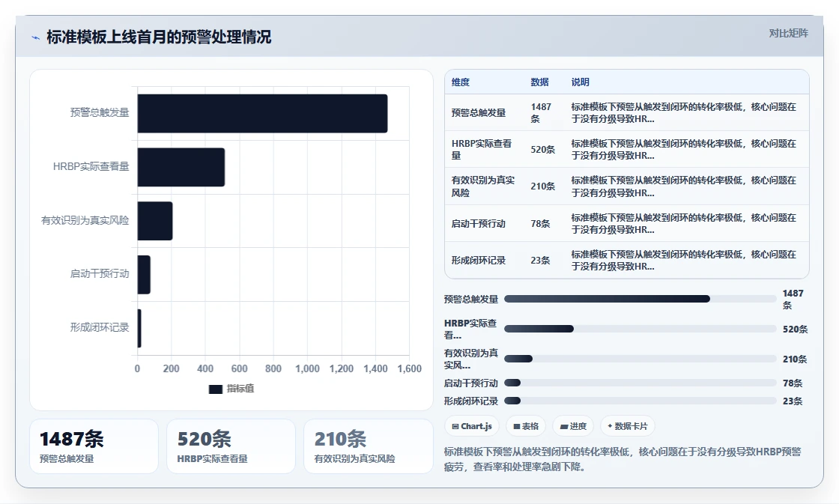Click the HRBP实际查看量 bar in chart
This screenshot has height=504, width=839.
[x=181, y=167]
